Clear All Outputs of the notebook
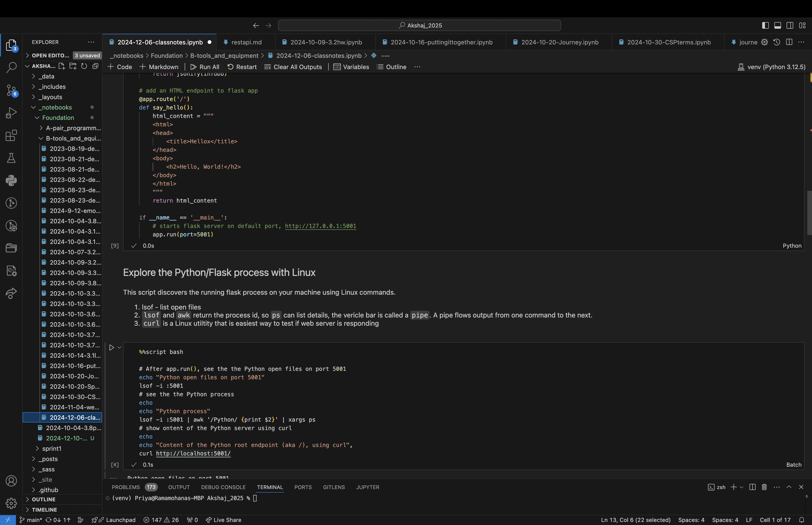The height and width of the screenshot is (525, 812). pyautogui.click(x=293, y=67)
